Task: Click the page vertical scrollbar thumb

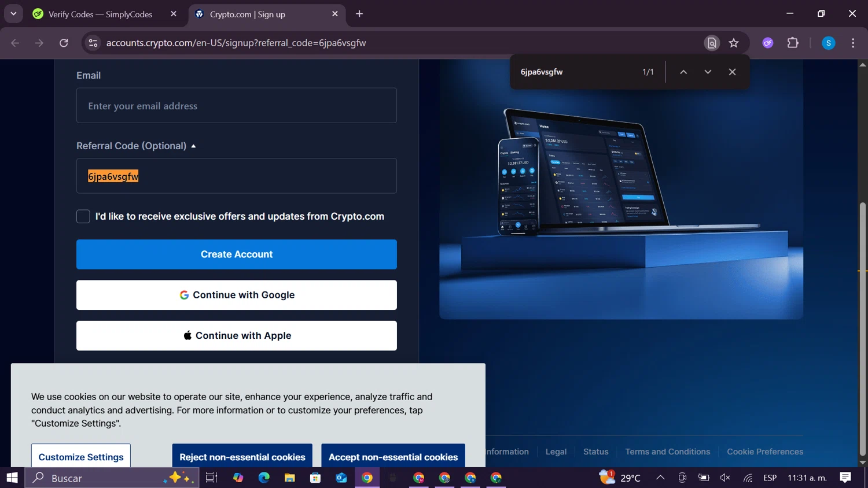Action: (863, 330)
